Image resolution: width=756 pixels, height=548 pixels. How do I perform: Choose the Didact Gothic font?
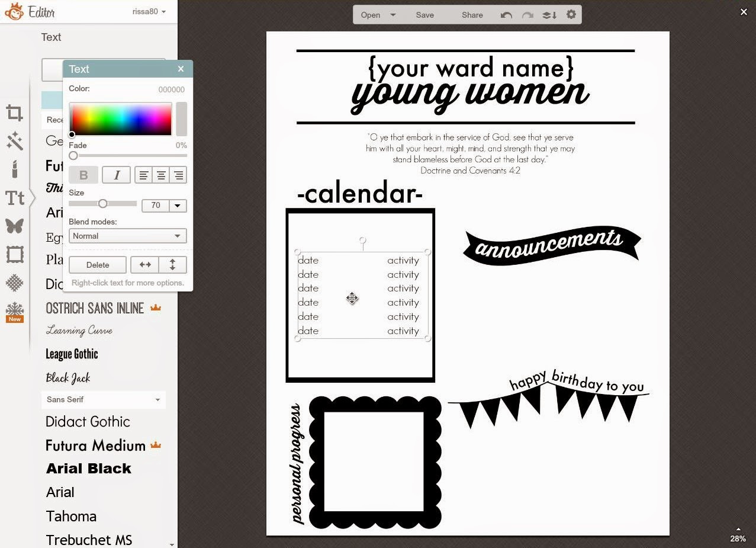coord(88,422)
